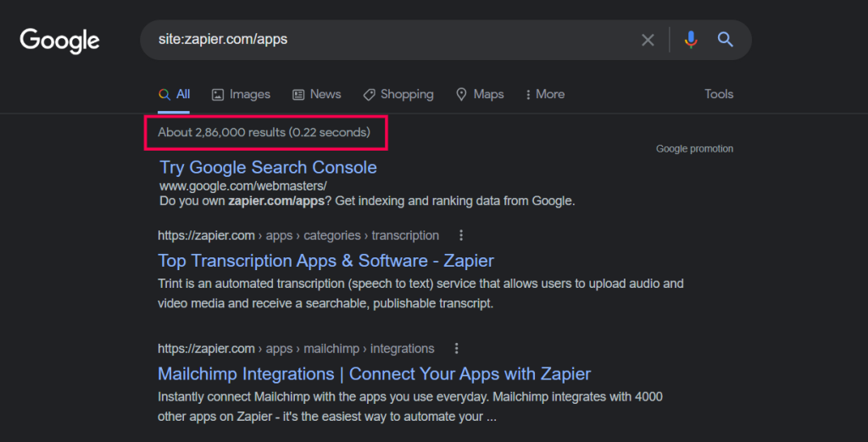Click the Mailchimp snippet description text
Image resolution: width=868 pixels, height=442 pixels.
click(410, 406)
